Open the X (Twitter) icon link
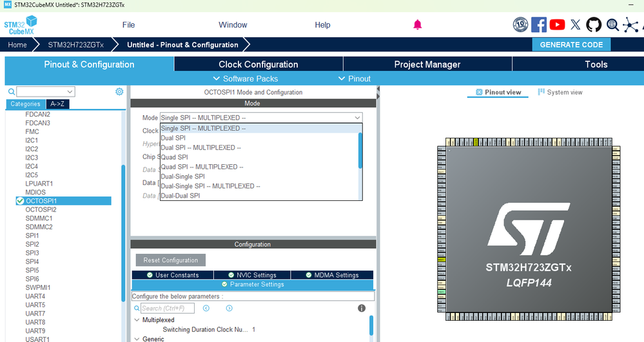644x342 pixels. (576, 24)
